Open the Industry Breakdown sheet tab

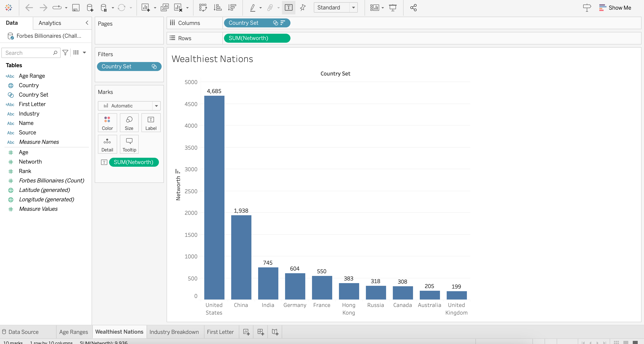[x=174, y=332]
